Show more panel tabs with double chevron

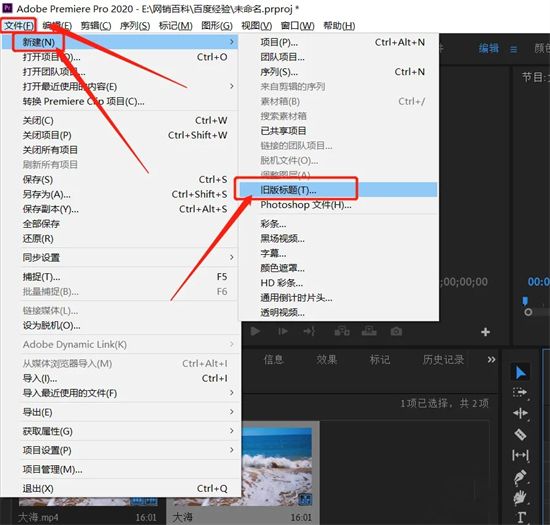[x=491, y=359]
